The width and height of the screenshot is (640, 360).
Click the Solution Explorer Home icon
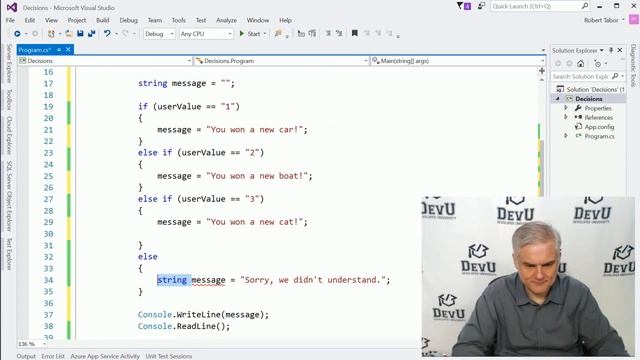click(x=580, y=64)
